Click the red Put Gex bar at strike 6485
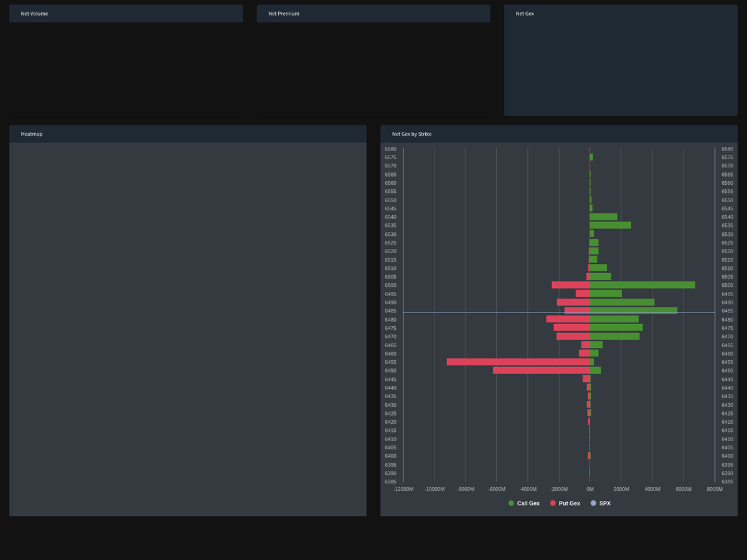Screen dimensions: 747x560 [x=577, y=310]
